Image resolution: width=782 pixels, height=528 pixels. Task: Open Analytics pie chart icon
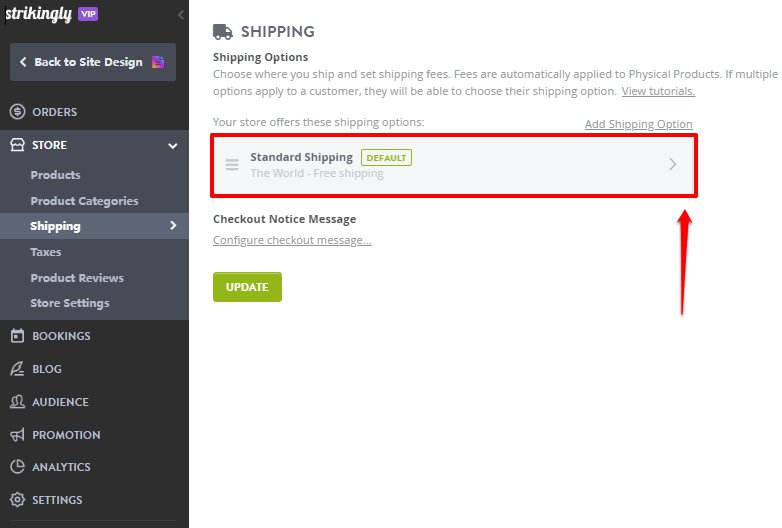click(x=17, y=467)
